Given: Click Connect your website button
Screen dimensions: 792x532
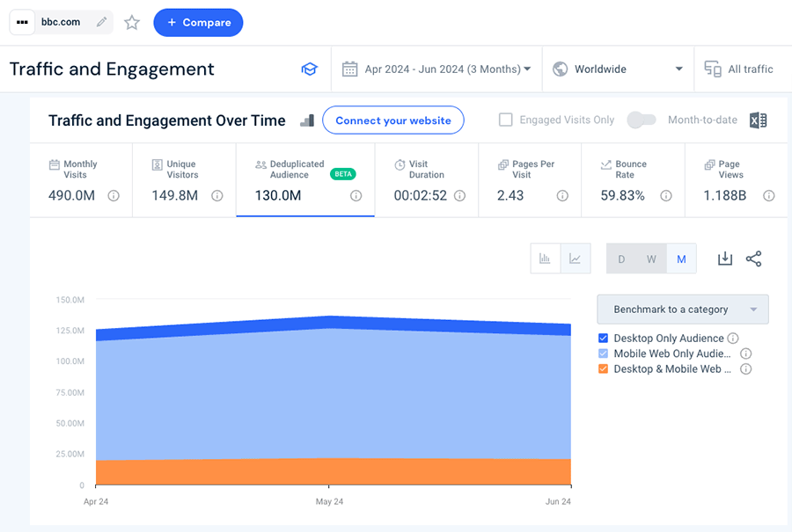Looking at the screenshot, I should (x=393, y=120).
